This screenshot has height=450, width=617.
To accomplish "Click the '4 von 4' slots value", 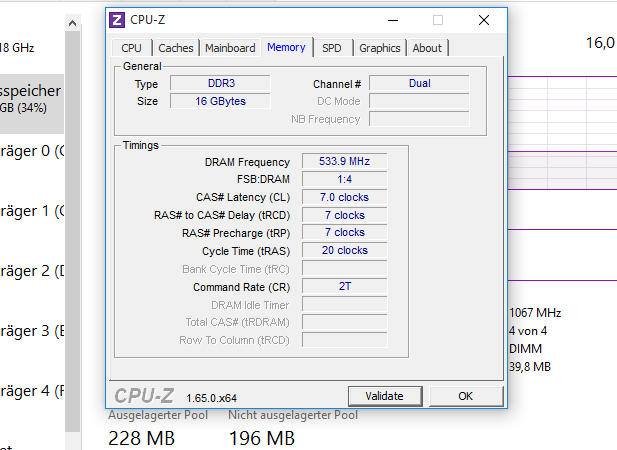I will click(x=528, y=331).
